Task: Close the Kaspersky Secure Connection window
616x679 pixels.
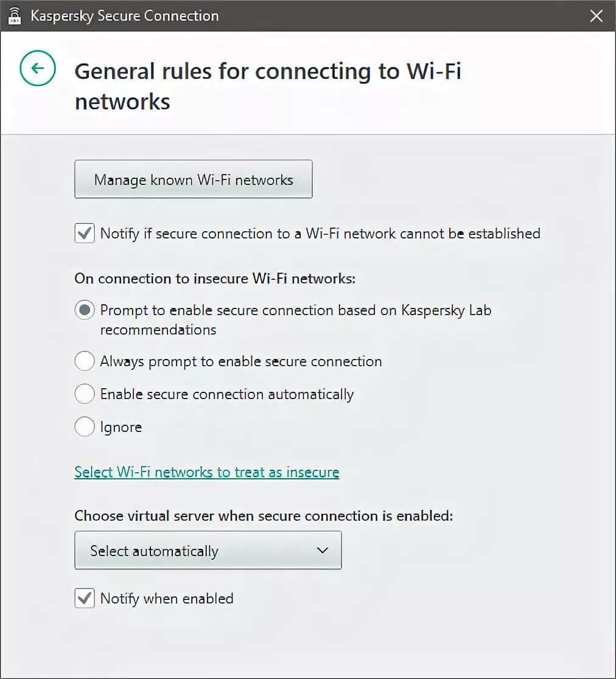Action: pos(596,16)
